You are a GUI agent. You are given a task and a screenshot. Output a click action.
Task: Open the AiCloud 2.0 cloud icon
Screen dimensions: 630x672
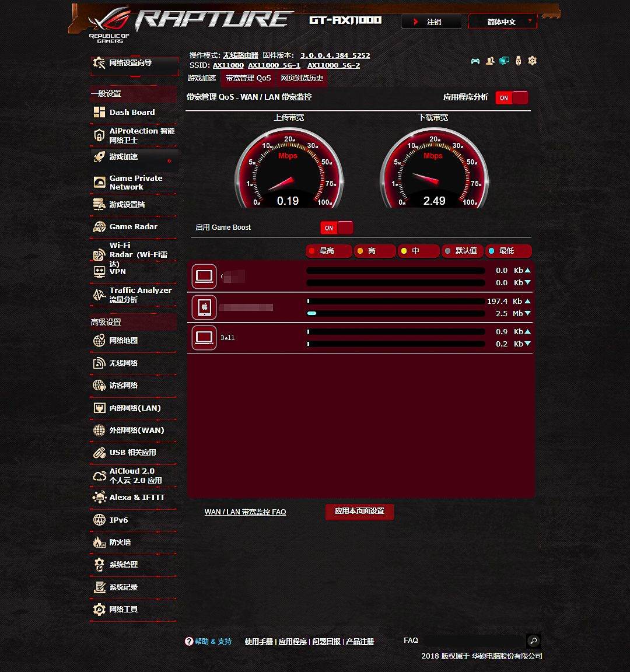99,476
